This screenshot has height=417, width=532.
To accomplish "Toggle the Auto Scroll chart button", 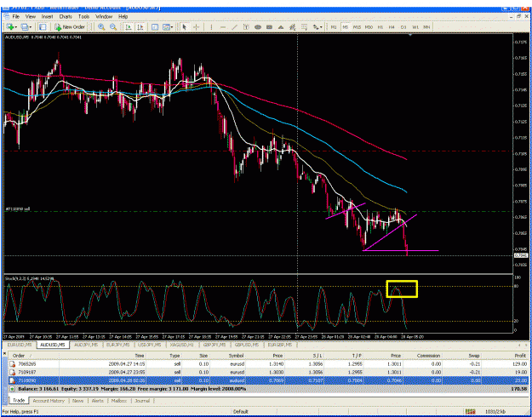I will tap(129, 26).
